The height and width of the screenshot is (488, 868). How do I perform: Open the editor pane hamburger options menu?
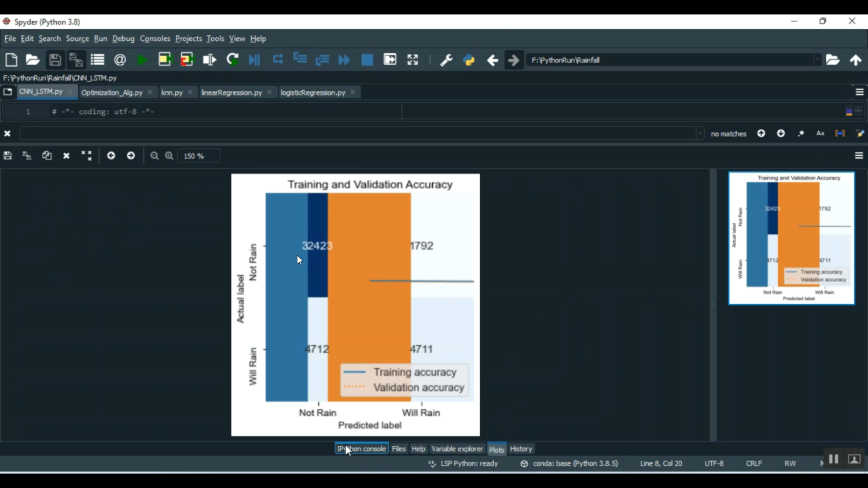859,93
